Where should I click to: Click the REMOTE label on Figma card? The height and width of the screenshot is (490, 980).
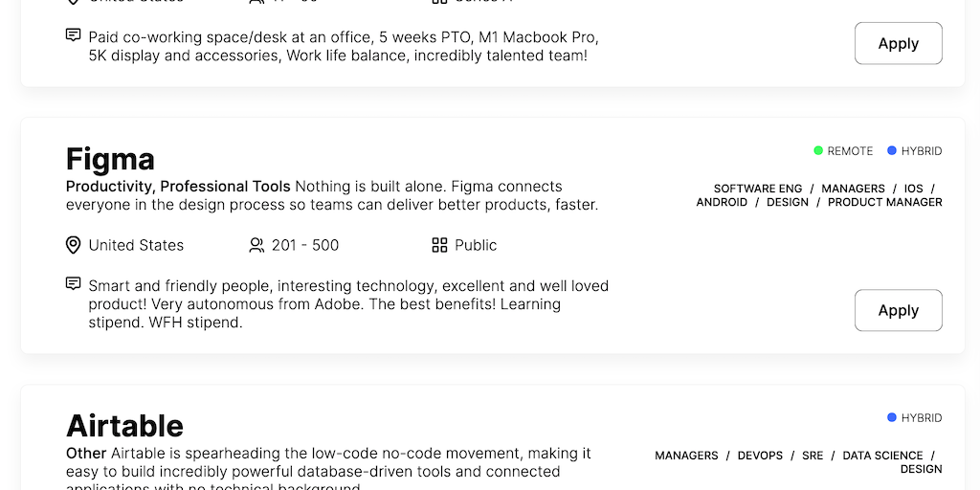pos(850,151)
